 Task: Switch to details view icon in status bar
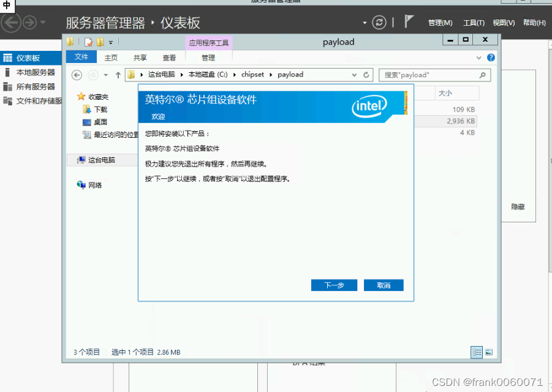tap(477, 352)
